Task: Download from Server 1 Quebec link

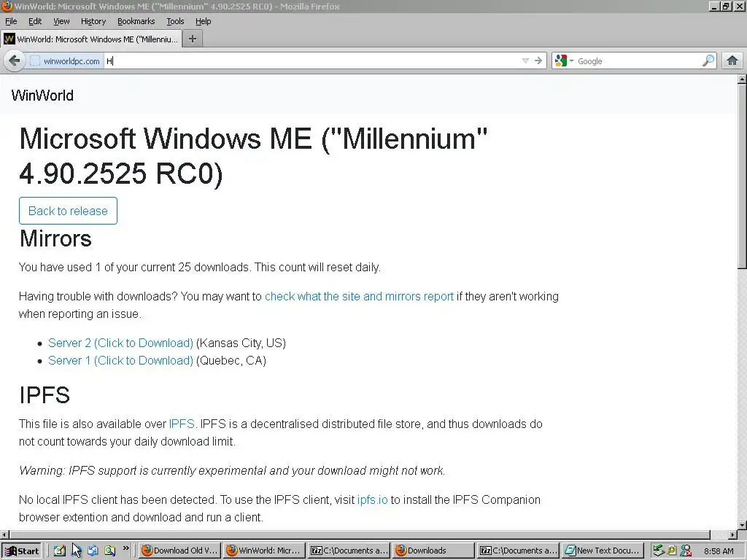Action: pyautogui.click(x=120, y=360)
